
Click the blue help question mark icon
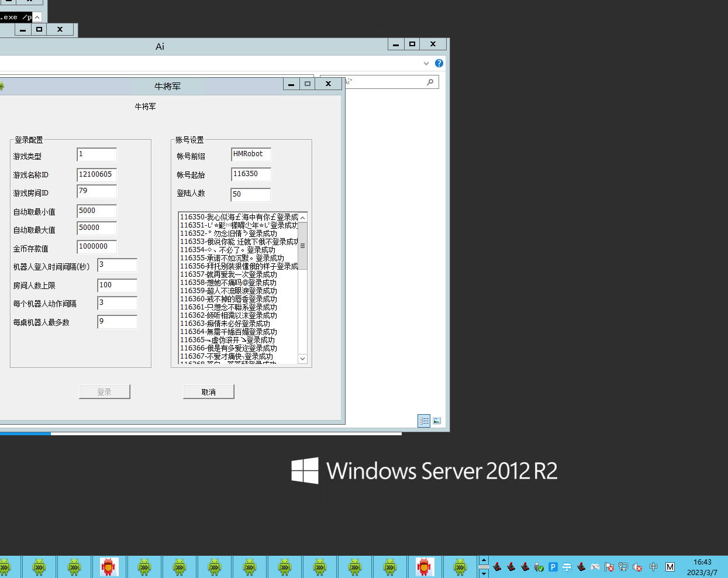[x=439, y=63]
